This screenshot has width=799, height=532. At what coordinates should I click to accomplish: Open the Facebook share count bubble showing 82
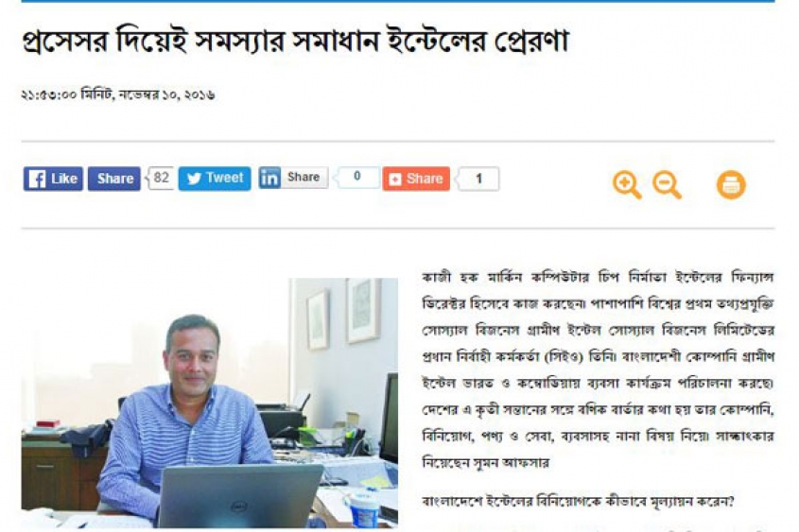point(161,178)
